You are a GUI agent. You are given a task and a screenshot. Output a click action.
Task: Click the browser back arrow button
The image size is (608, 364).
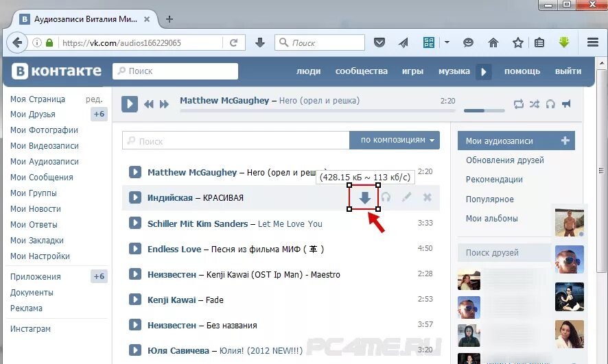coord(16,43)
